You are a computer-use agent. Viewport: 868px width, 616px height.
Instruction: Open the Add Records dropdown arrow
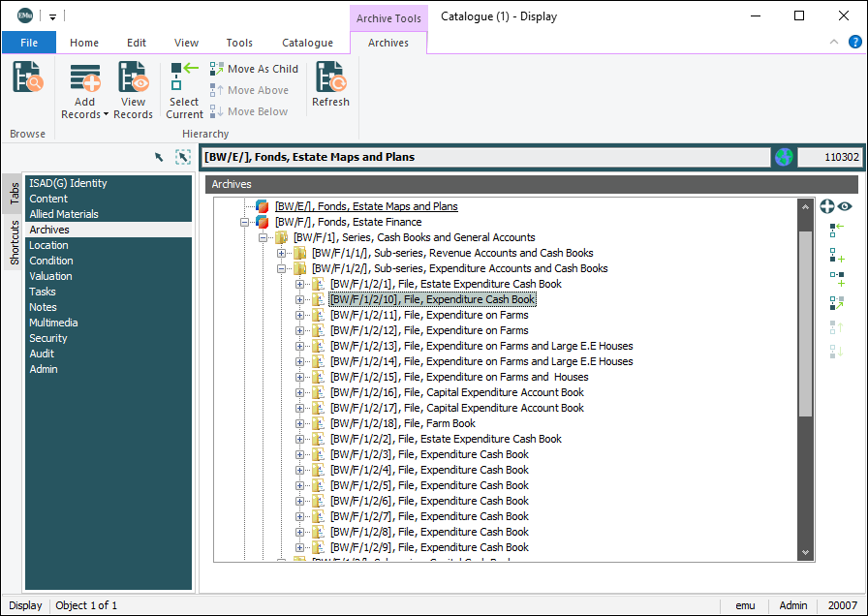[106, 115]
